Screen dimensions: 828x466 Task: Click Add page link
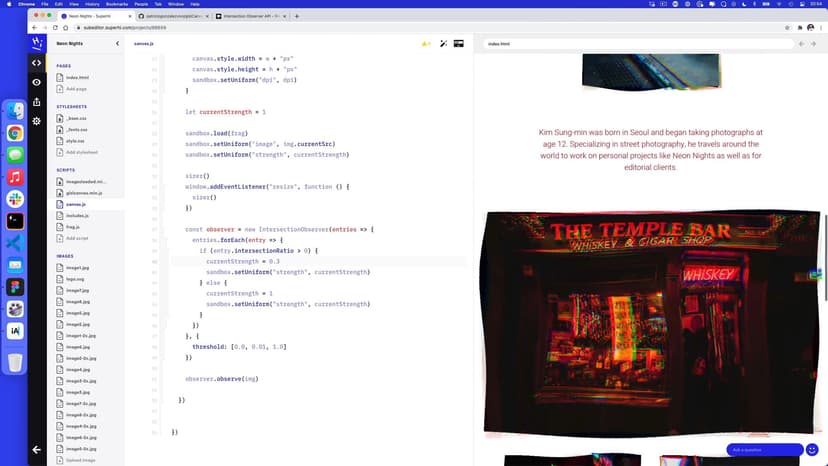tap(76, 89)
